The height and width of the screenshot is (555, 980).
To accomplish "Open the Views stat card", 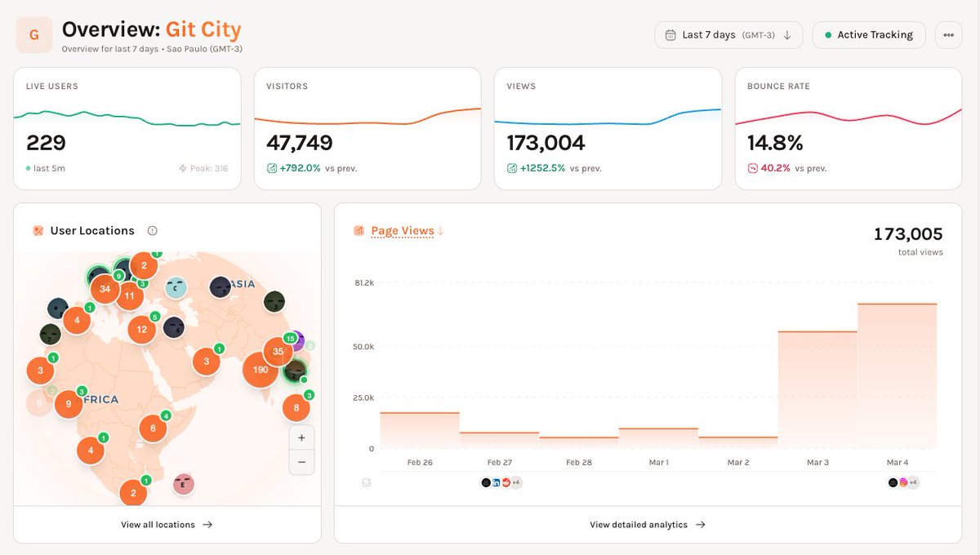I will pos(608,129).
